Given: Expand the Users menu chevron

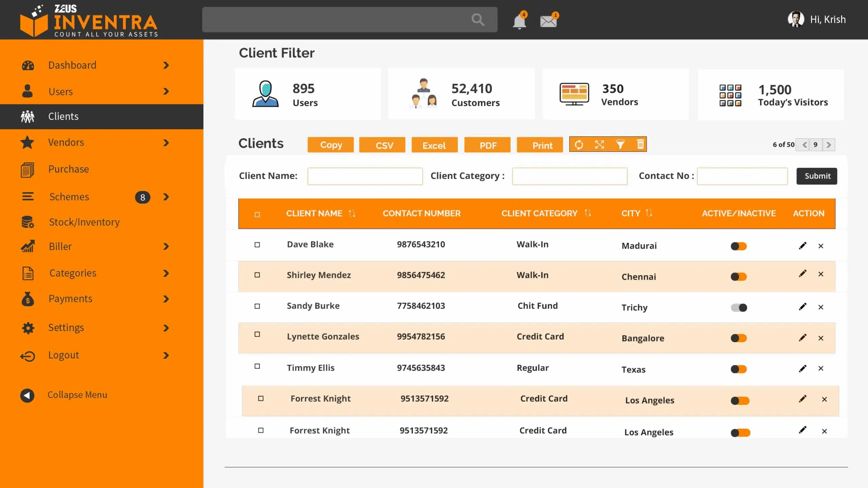Looking at the screenshot, I should [166, 91].
